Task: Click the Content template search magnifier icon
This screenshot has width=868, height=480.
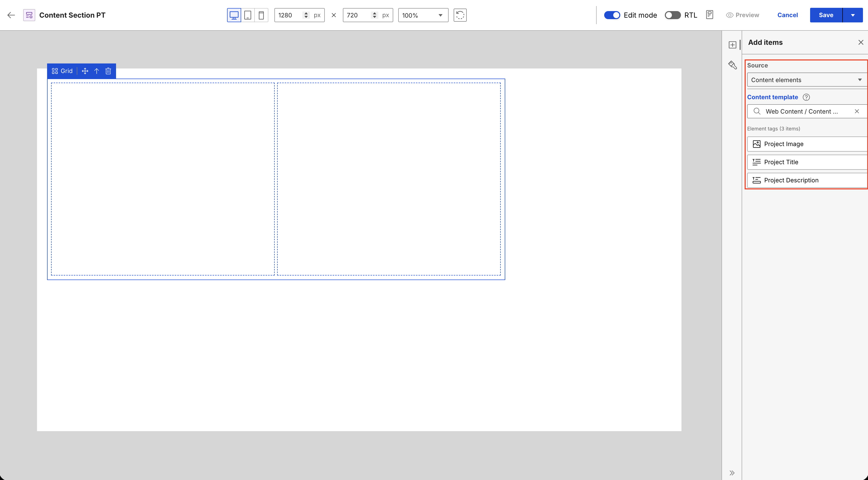Action: (757, 111)
